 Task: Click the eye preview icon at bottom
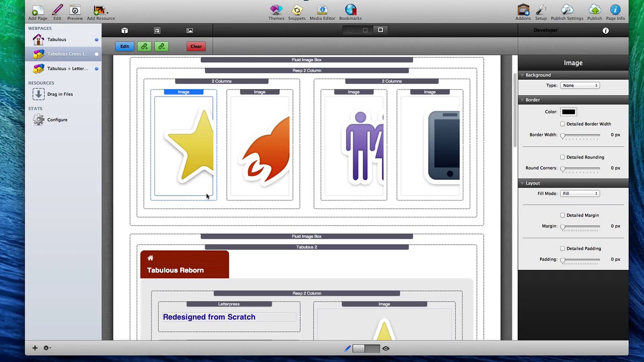pyautogui.click(x=386, y=348)
